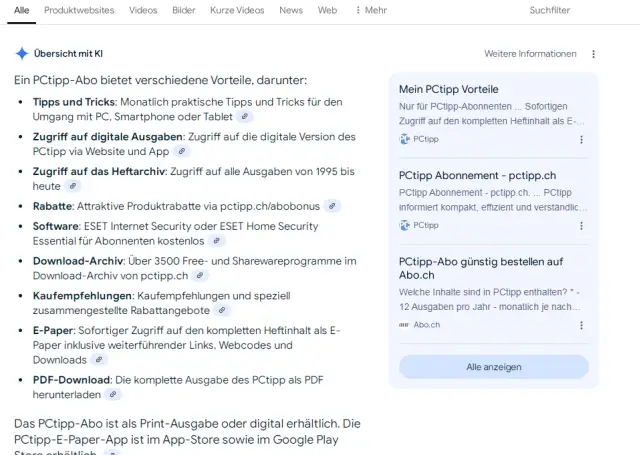Click the source link icon after digitale Ausgaben
The image size is (640, 455).
pos(181,151)
